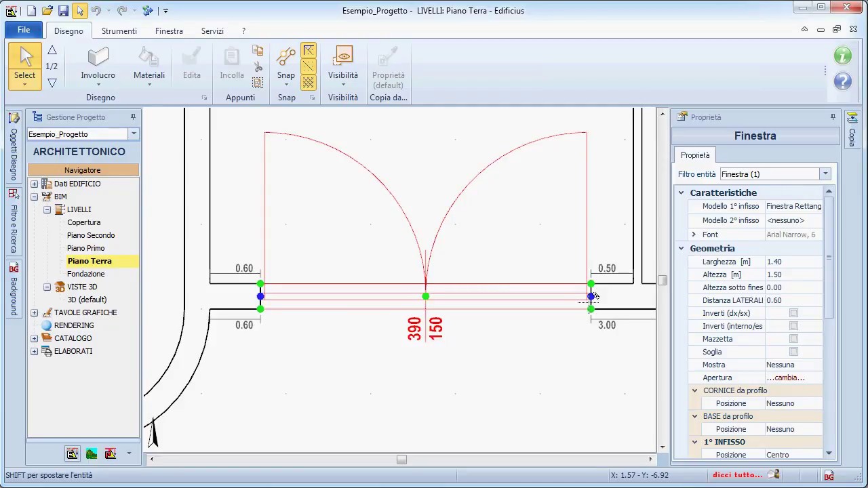Screen dimensions: 868x488
Task: Collapse the LIVELLI tree node
Action: pyautogui.click(x=47, y=209)
